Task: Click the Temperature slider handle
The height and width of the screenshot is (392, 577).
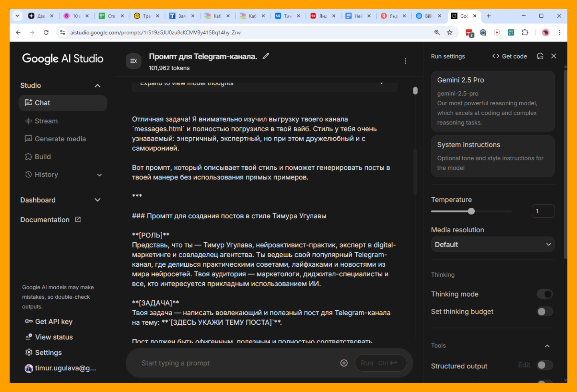Action: [x=471, y=211]
